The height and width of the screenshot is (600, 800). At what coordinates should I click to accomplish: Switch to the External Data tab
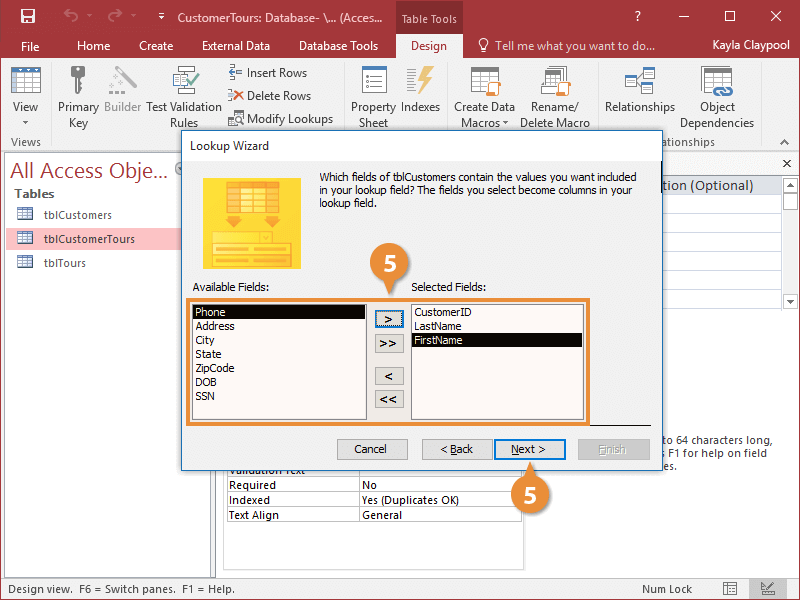(x=236, y=46)
